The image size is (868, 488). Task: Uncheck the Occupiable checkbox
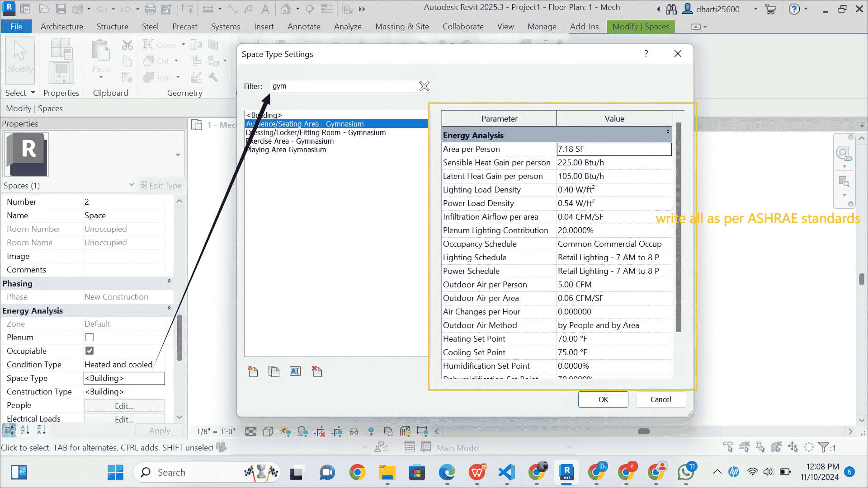click(89, 351)
